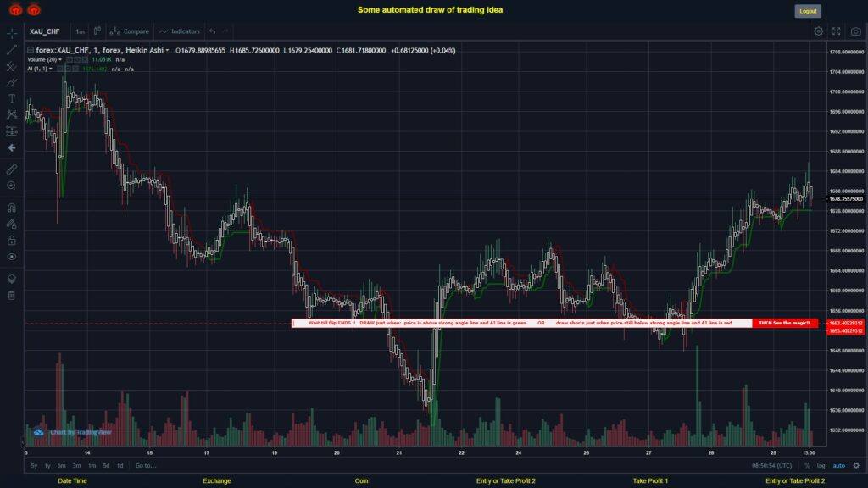Click the Logout button
Screen dimensions: 868x488
(x=808, y=11)
